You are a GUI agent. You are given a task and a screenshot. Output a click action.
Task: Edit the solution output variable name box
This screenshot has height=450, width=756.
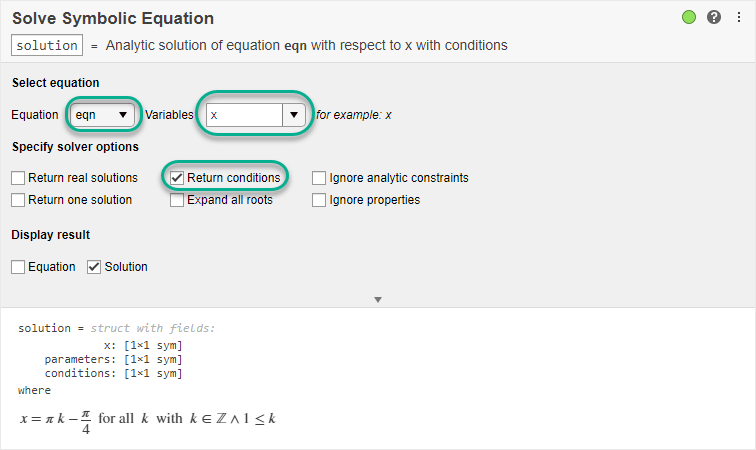(x=47, y=45)
